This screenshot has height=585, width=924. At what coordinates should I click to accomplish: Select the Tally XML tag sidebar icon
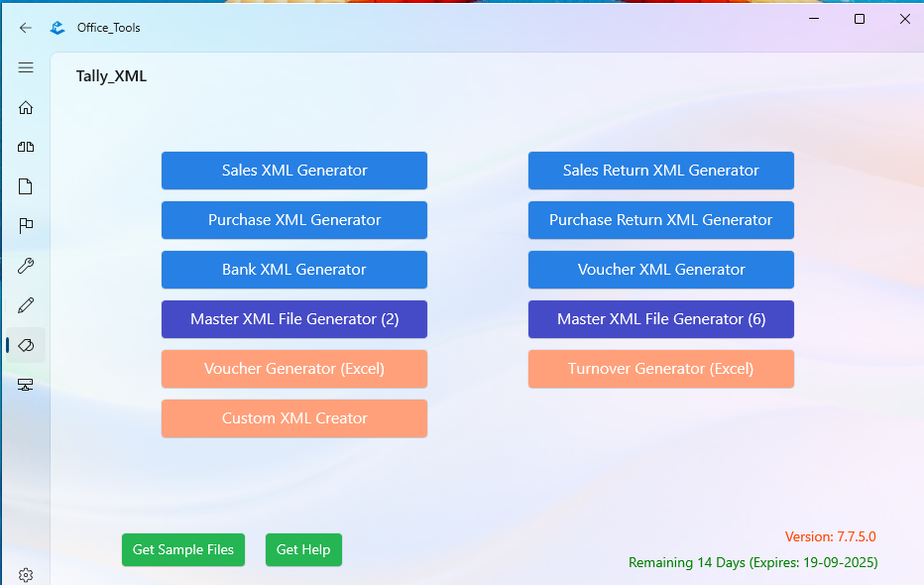coord(26,345)
